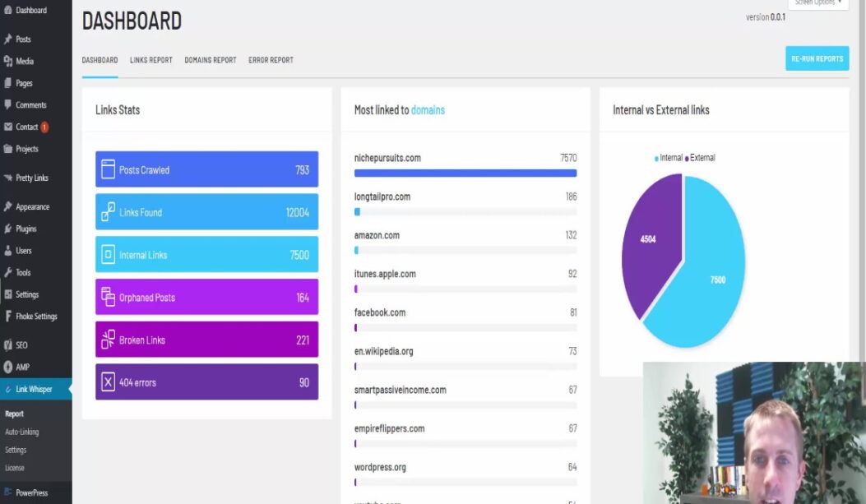
Task: Click the 404 errors X icon
Action: click(108, 382)
